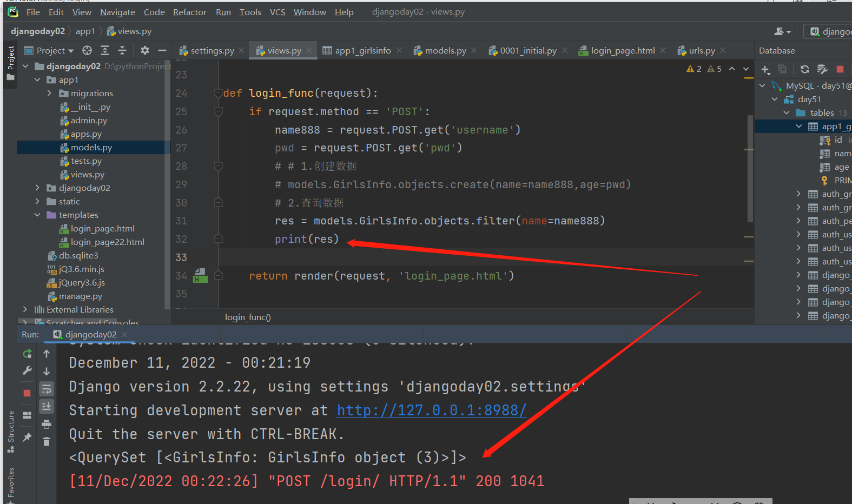
Task: Select views.py in the Project tree
Action: pos(87,175)
